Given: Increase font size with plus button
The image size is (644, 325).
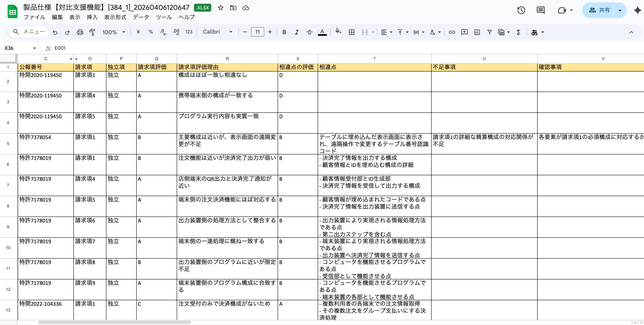Looking at the screenshot, I should (x=270, y=32).
